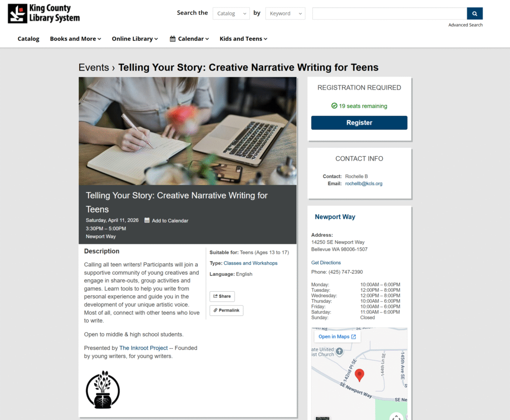This screenshot has width=510, height=420.
Task: Expand the Calendar menu
Action: (189, 39)
